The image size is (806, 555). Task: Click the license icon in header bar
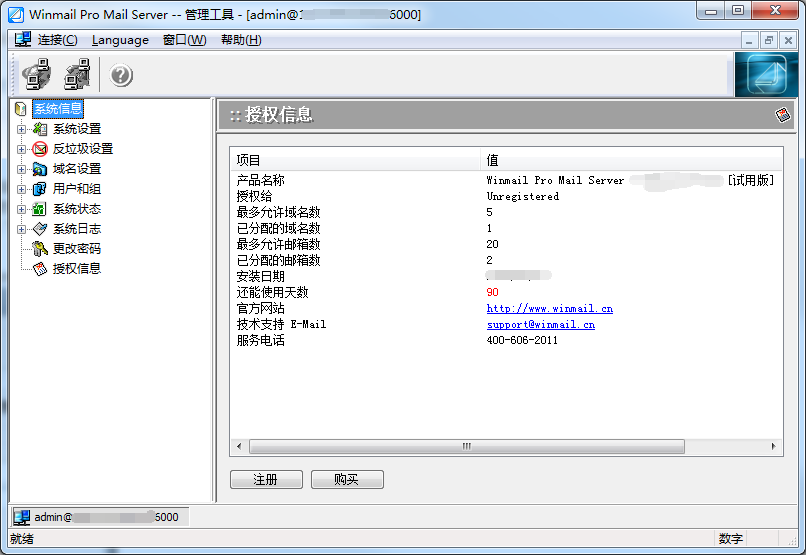click(x=783, y=114)
